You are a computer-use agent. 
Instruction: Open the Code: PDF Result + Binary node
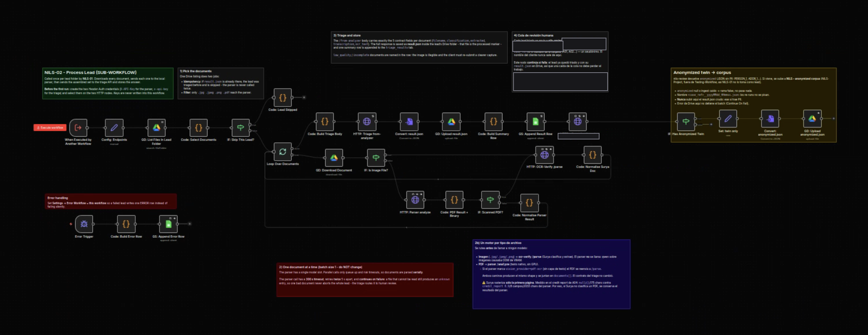point(454,200)
